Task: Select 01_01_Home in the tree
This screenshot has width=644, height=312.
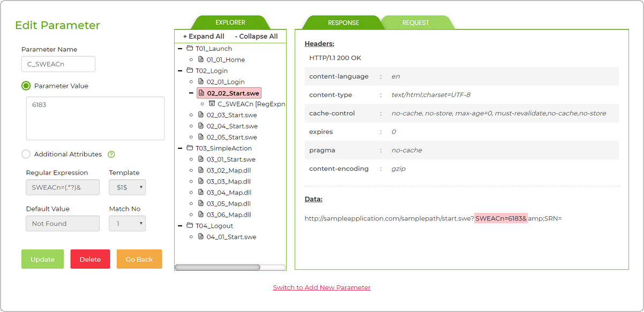Action: coord(226,59)
